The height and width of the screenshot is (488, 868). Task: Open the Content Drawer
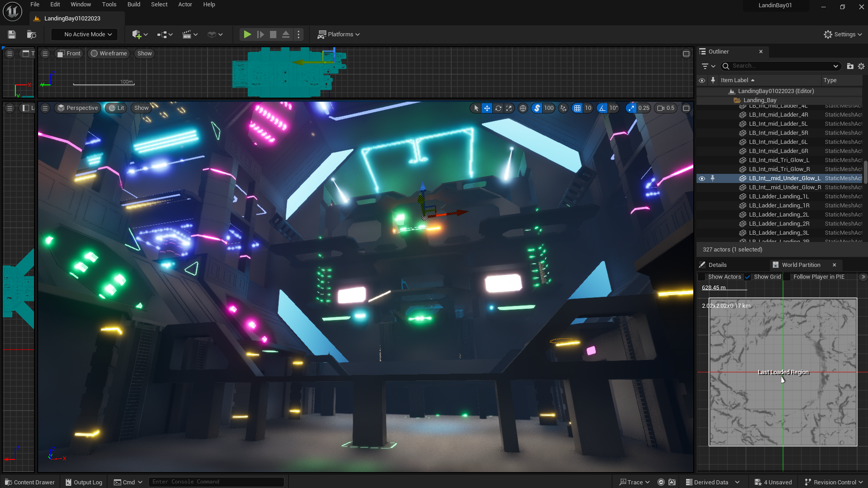pos(29,482)
